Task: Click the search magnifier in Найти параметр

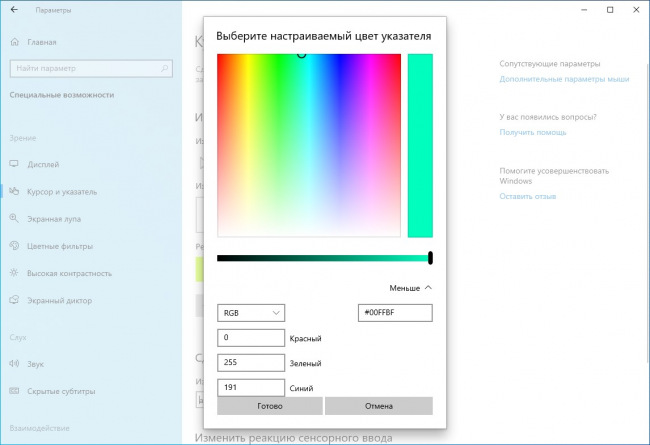Action: [165, 68]
